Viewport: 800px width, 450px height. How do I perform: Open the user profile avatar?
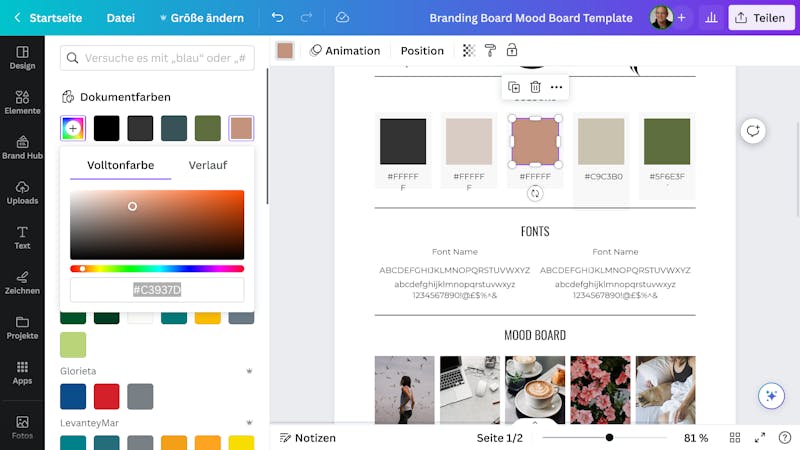(x=661, y=18)
